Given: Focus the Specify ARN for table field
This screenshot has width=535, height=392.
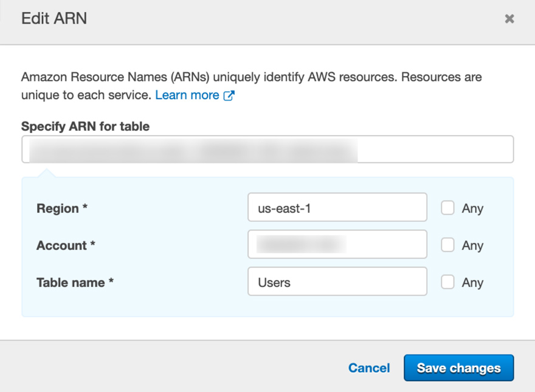Looking at the screenshot, I should tap(267, 149).
